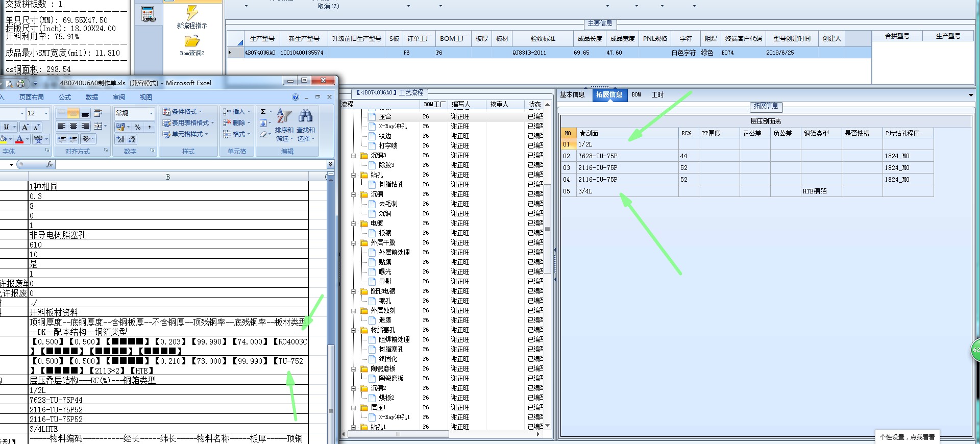980x444 pixels.
Task: Toggle middle vertical align in Excel
Action: pyautogui.click(x=73, y=113)
